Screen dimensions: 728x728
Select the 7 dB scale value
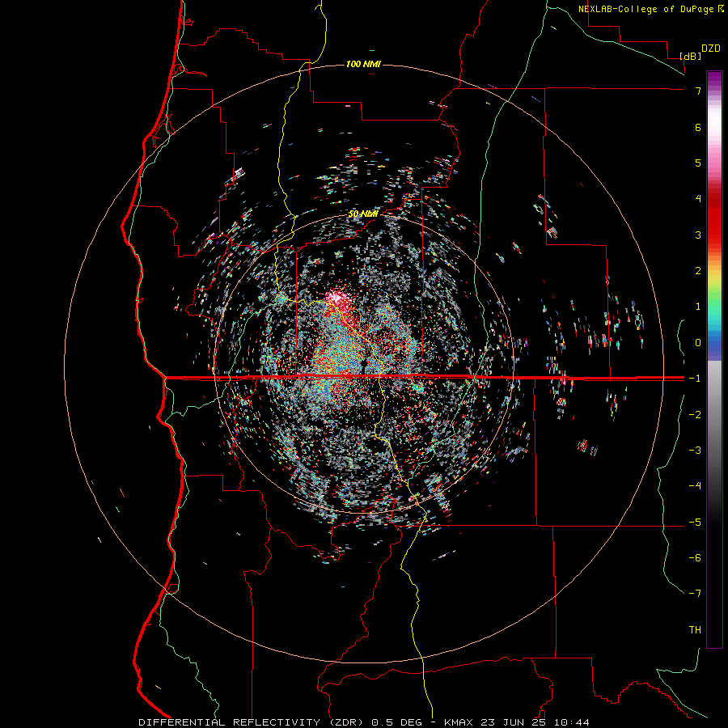[698, 91]
